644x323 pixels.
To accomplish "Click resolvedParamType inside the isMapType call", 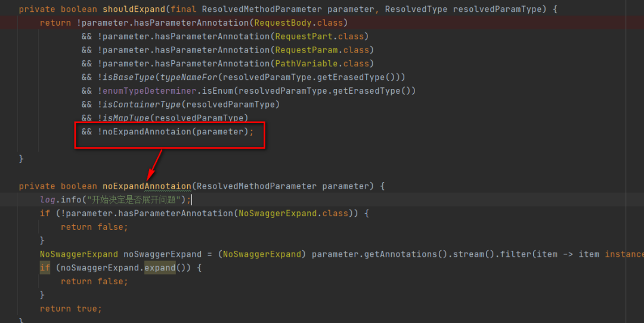I will coord(199,118).
